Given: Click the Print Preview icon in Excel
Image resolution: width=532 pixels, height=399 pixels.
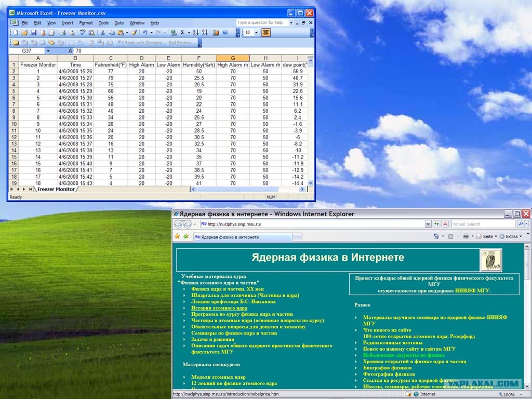Looking at the screenshot, I should pyautogui.click(x=72, y=33).
